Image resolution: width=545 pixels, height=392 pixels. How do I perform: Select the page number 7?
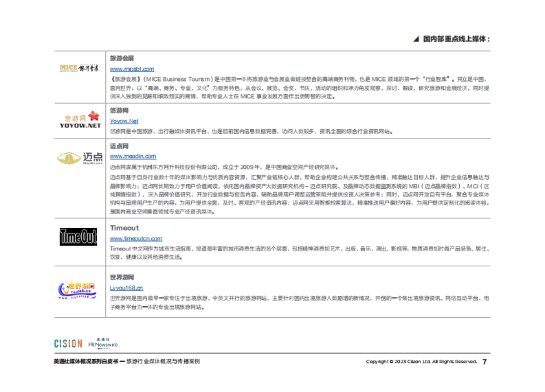pyautogui.click(x=484, y=362)
